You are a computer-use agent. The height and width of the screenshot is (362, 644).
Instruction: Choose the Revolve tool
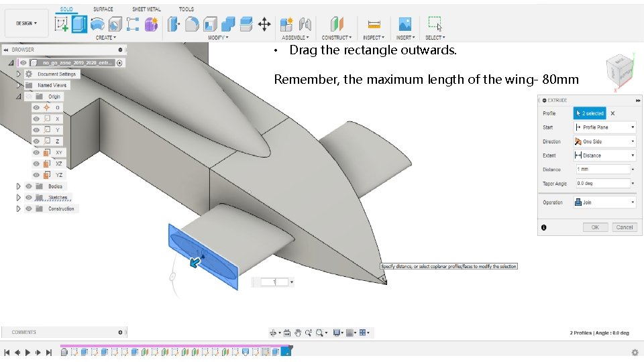click(97, 24)
